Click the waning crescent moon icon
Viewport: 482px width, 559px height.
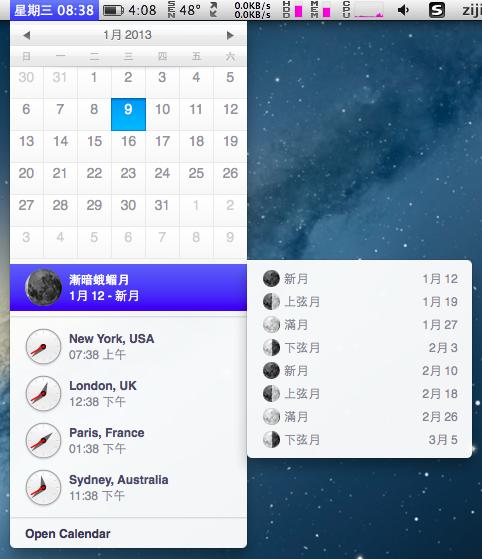[43, 287]
